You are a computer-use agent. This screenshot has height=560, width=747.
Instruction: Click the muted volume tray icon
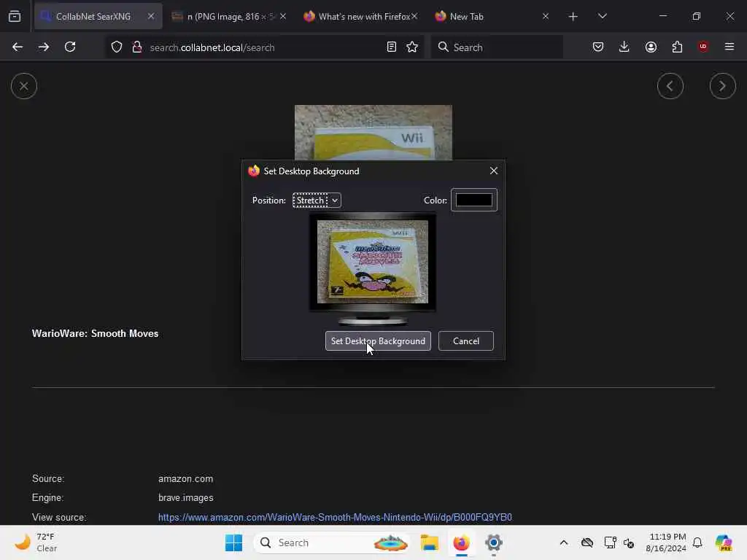(x=629, y=542)
